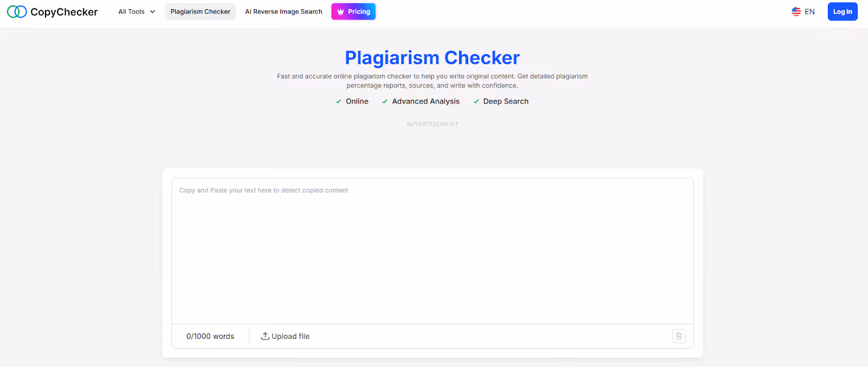The image size is (868, 367).
Task: Click the checkmark beside Deep Search
Action: pos(476,101)
